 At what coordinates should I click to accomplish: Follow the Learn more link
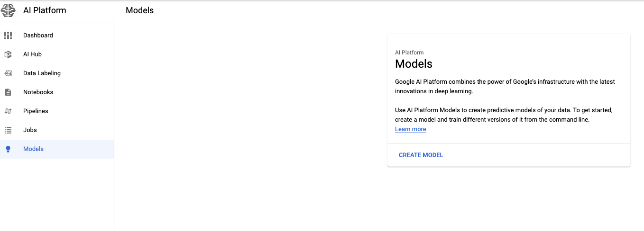coord(410,129)
